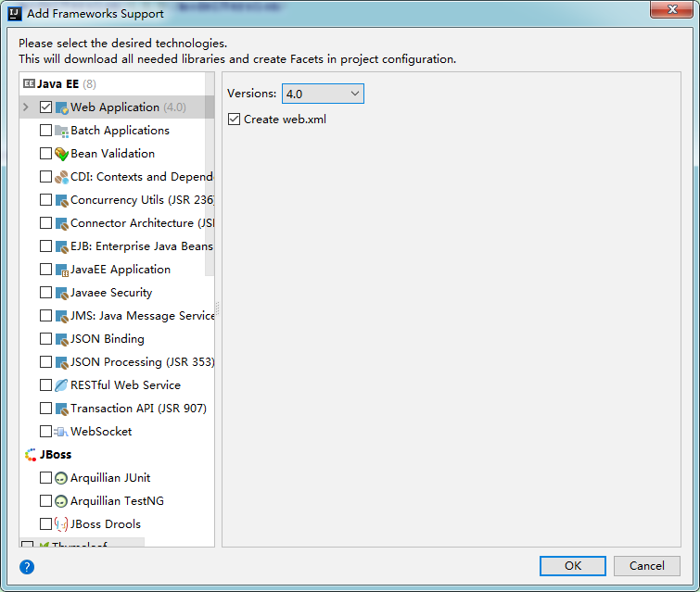Expand the Web Application tree node
The width and height of the screenshot is (700, 592).
tap(26, 107)
